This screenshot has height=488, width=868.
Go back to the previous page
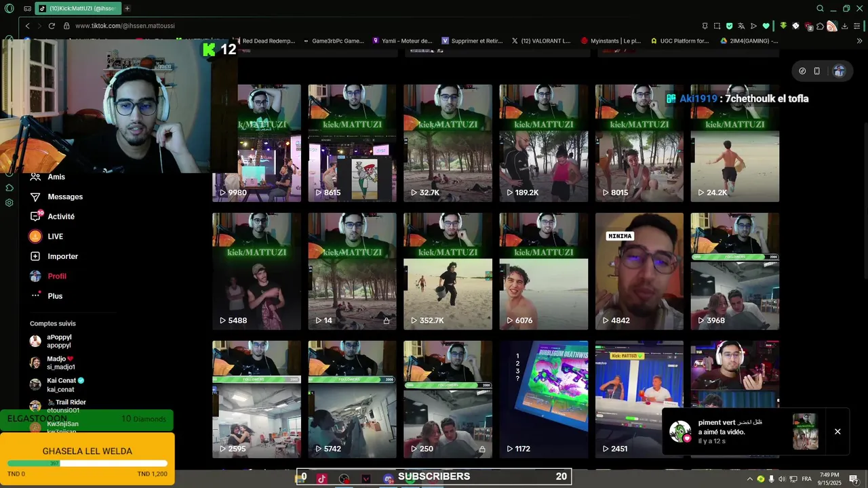(x=27, y=26)
